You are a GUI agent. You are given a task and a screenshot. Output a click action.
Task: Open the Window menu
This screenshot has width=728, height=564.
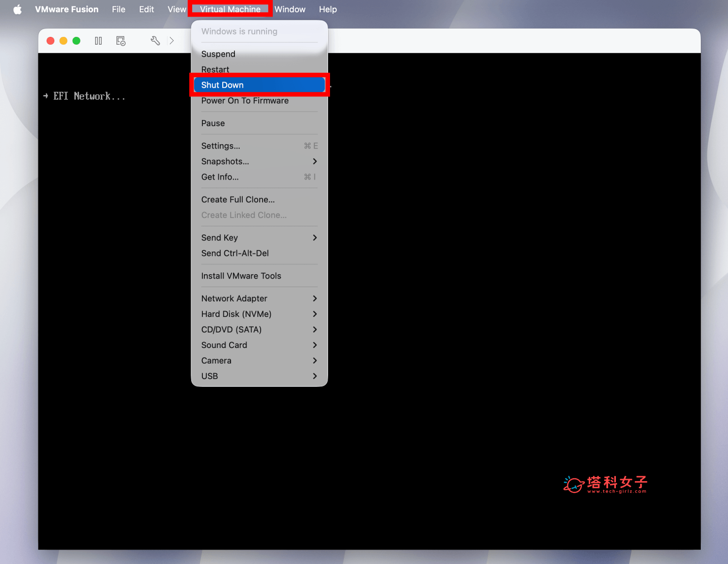[290, 9]
